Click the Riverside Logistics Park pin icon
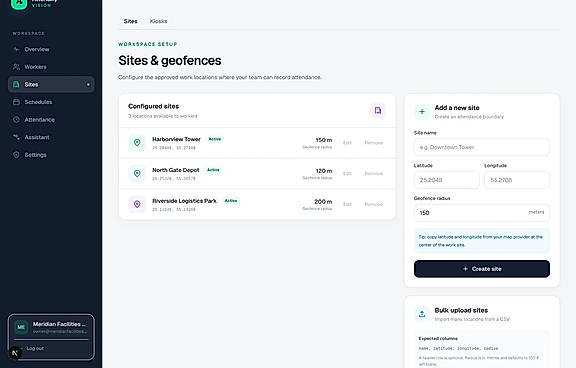The width and height of the screenshot is (576, 368). point(137,204)
